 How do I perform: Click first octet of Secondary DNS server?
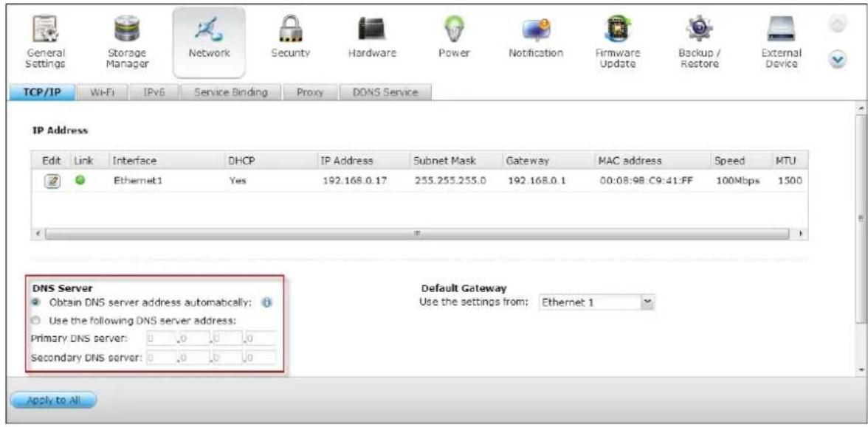[x=159, y=357]
